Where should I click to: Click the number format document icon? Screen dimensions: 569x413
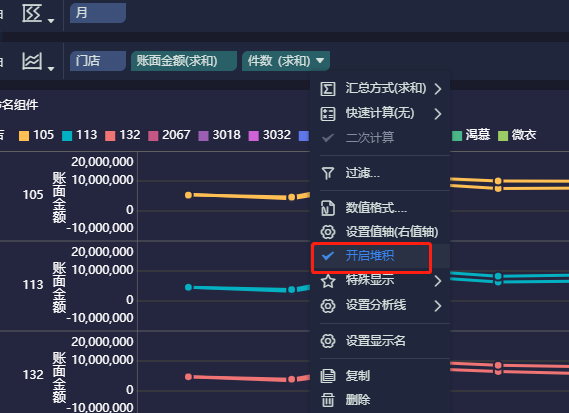(328, 208)
